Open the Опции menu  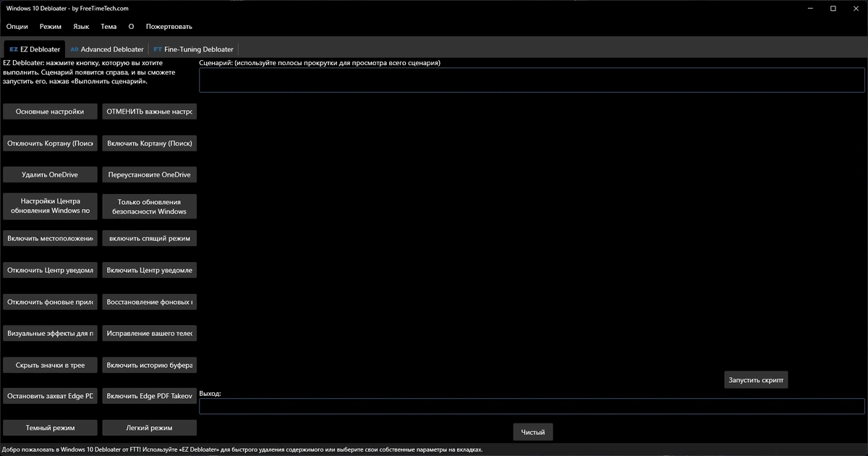pos(17,26)
